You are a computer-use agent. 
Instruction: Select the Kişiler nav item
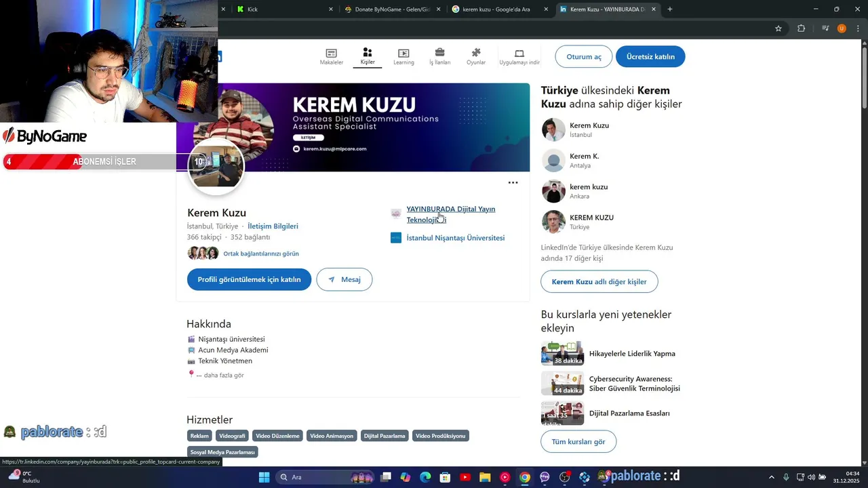click(x=368, y=56)
